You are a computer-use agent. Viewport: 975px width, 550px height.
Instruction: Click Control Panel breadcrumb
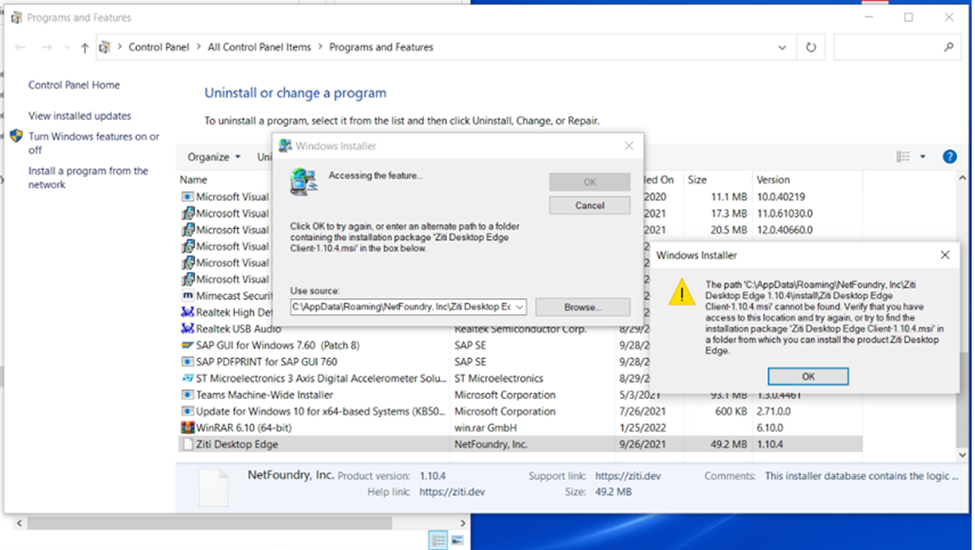(159, 47)
